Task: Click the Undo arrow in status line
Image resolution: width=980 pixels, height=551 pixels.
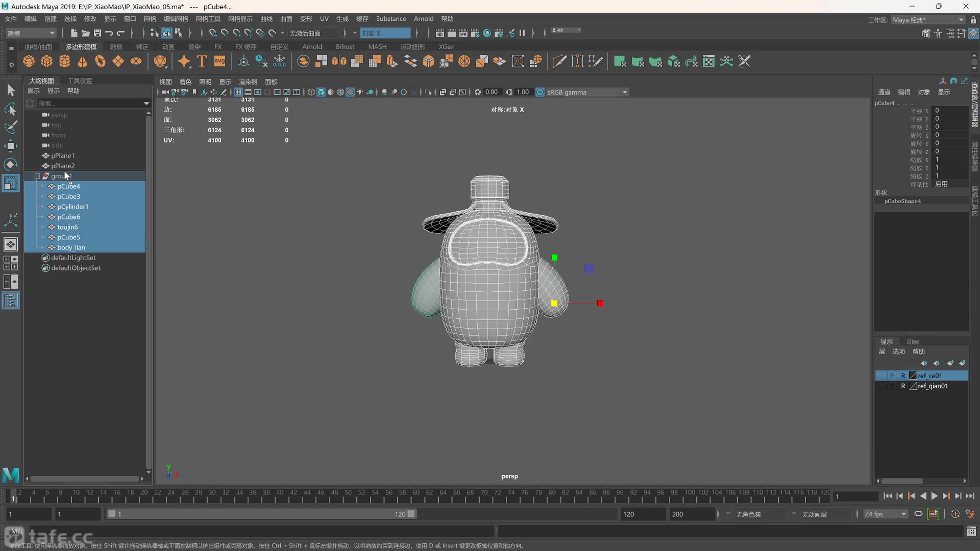Action: [x=109, y=33]
